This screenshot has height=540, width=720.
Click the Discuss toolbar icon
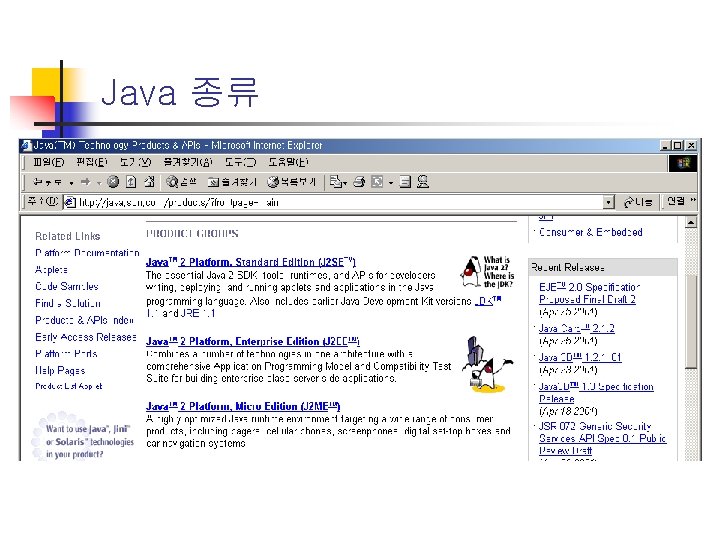point(405,182)
